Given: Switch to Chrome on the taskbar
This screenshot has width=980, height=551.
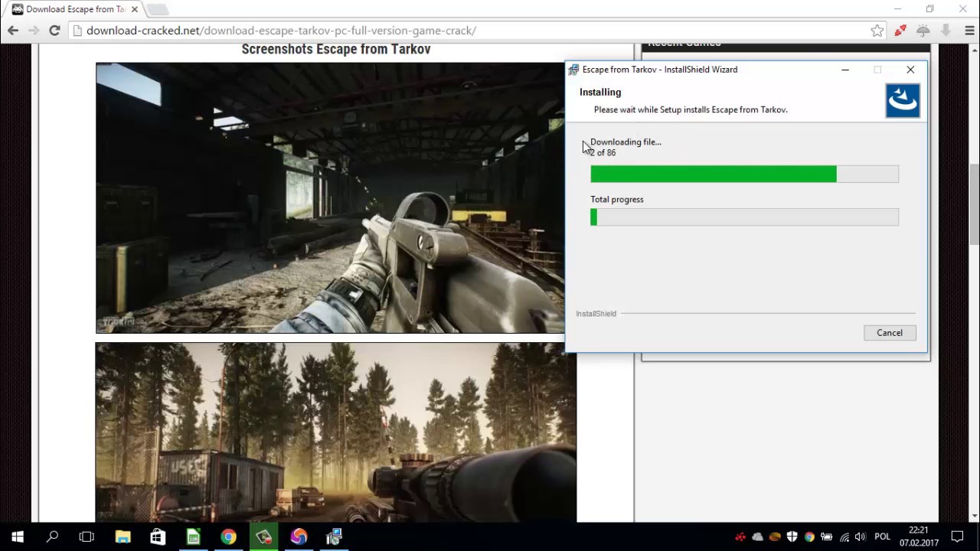Looking at the screenshot, I should (228, 536).
